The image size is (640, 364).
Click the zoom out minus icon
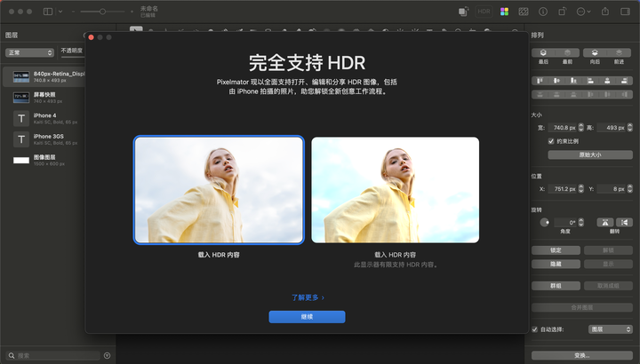tap(73, 12)
